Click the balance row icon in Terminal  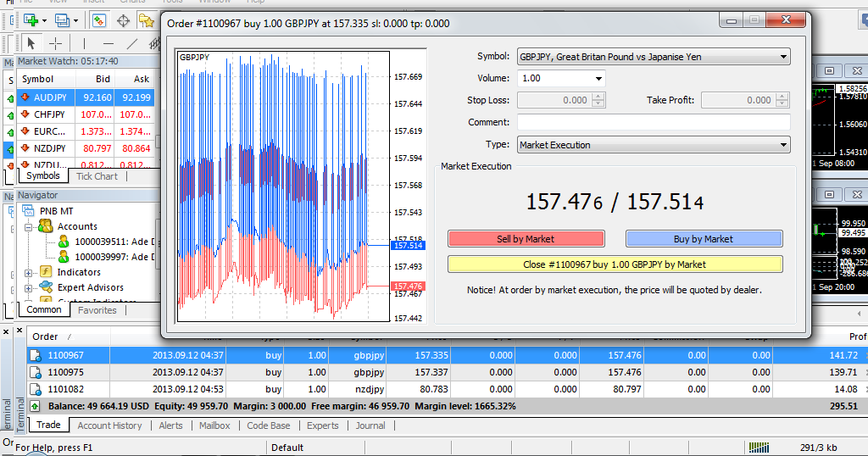pos(35,406)
